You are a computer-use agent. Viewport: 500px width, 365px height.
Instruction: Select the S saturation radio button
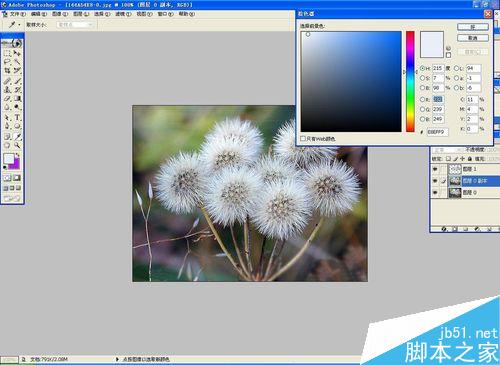(422, 78)
